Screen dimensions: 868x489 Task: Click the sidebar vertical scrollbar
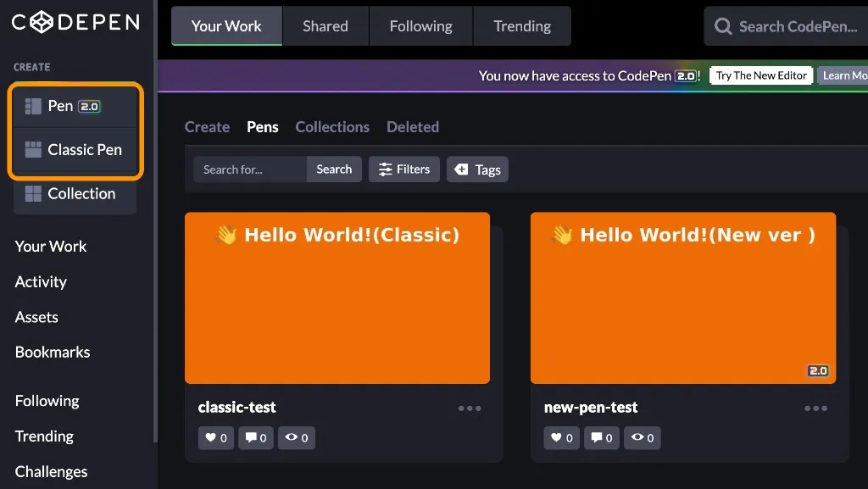point(155,221)
